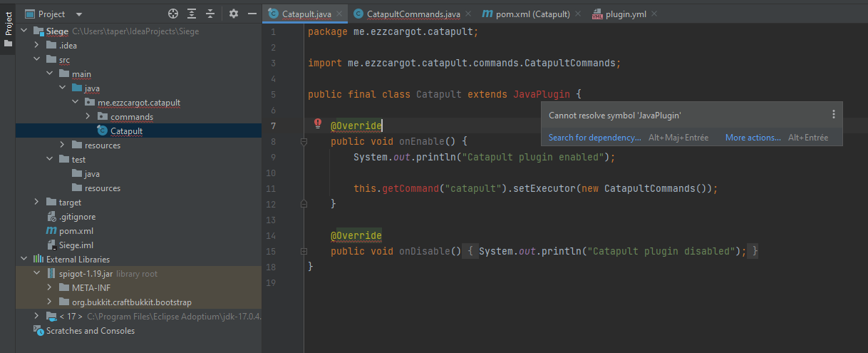
Task: Collapse the test folder
Action: 50,160
